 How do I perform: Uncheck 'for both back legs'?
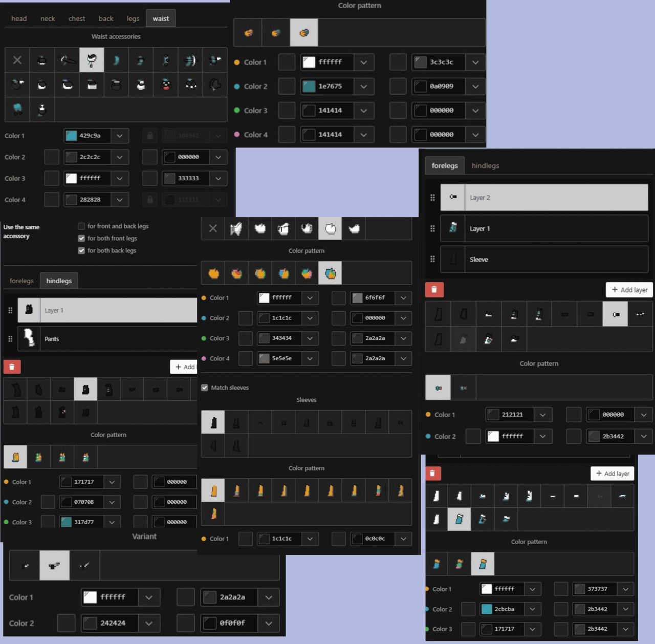[81, 251]
